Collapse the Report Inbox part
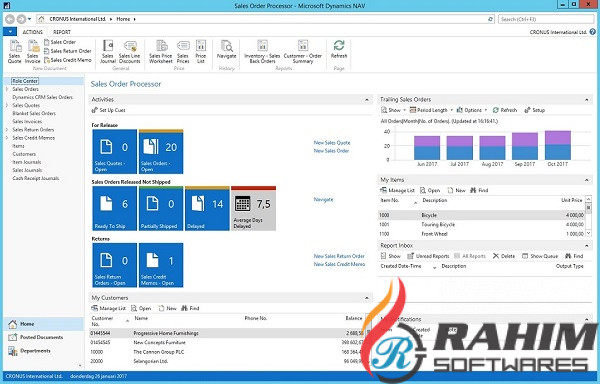The width and height of the screenshot is (600, 384). (x=587, y=246)
